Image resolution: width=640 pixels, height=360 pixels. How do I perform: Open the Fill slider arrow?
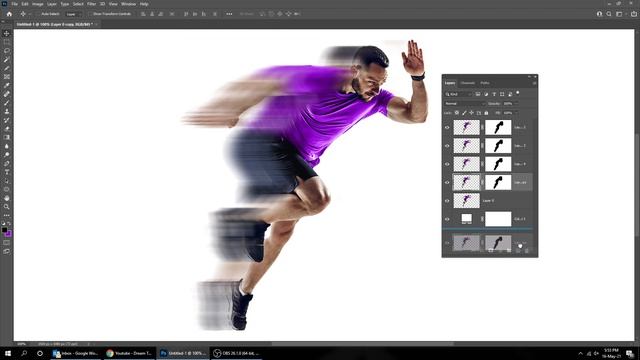coord(516,113)
